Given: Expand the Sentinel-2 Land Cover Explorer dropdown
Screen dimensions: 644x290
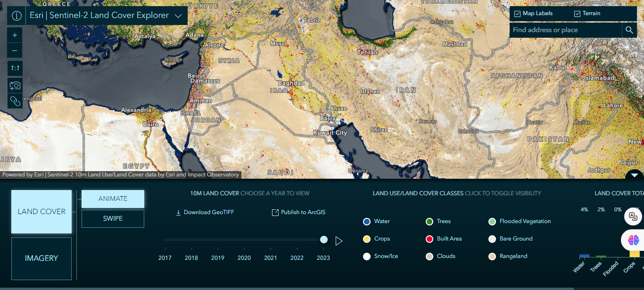Looking at the screenshot, I should pyautogui.click(x=178, y=16).
